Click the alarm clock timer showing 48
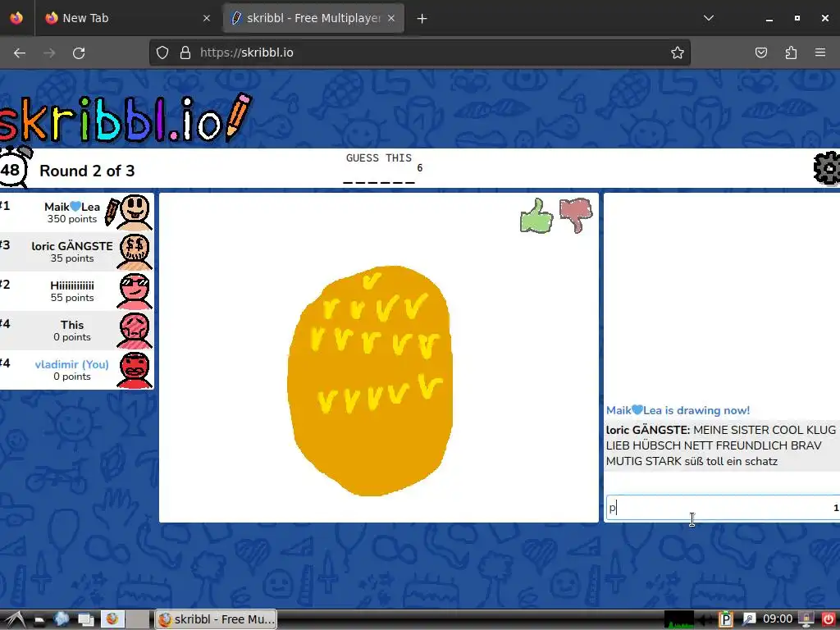This screenshot has height=630, width=840. (13, 167)
